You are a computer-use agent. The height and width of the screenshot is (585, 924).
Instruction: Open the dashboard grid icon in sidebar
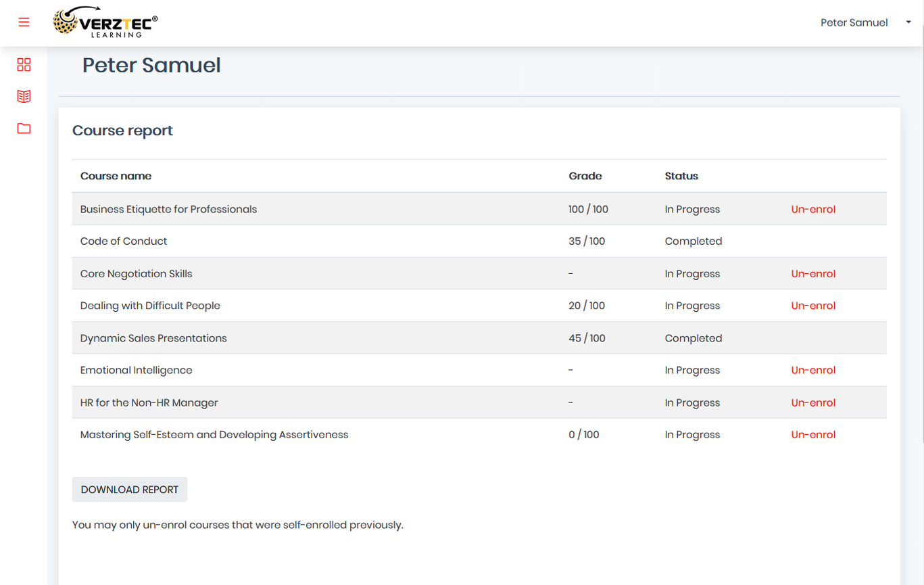24,65
